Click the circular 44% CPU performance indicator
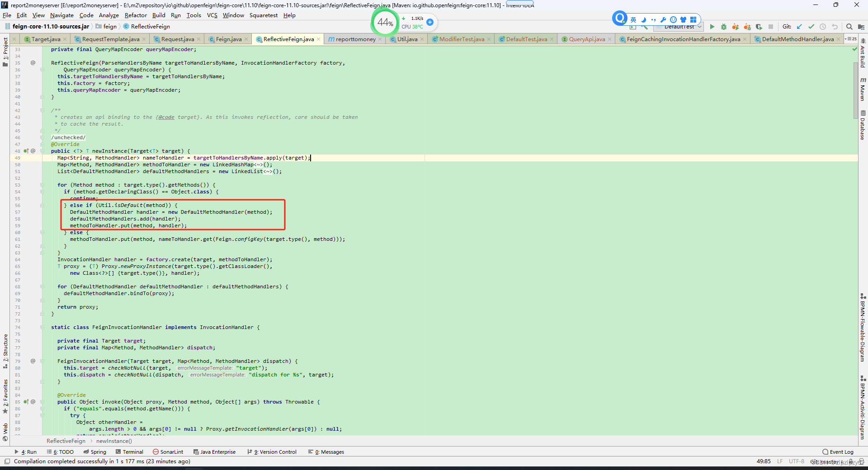Screen dimensions: 868x470 click(x=385, y=22)
